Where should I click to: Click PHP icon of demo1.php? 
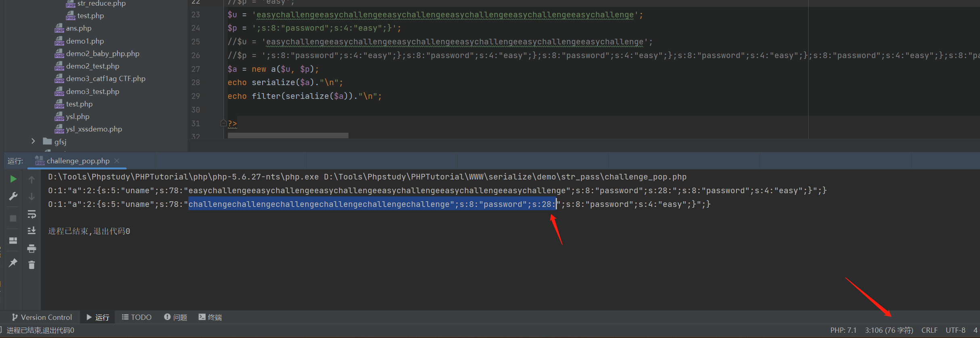coord(59,41)
